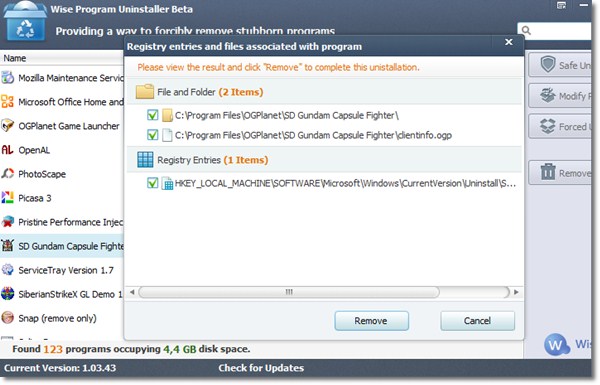Screen dimensions: 600x385
Task: Click the search input field
Action: click(x=554, y=31)
